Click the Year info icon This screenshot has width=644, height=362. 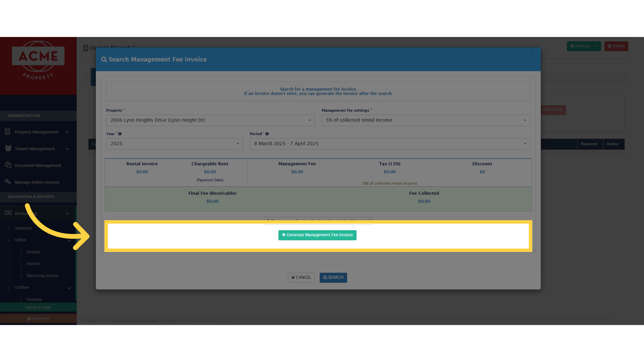point(120,134)
